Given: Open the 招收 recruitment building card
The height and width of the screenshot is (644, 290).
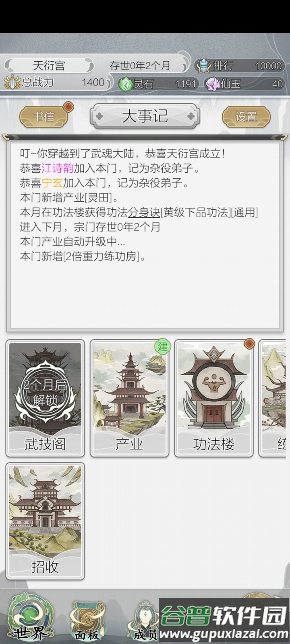Looking at the screenshot, I should click(x=45, y=521).
